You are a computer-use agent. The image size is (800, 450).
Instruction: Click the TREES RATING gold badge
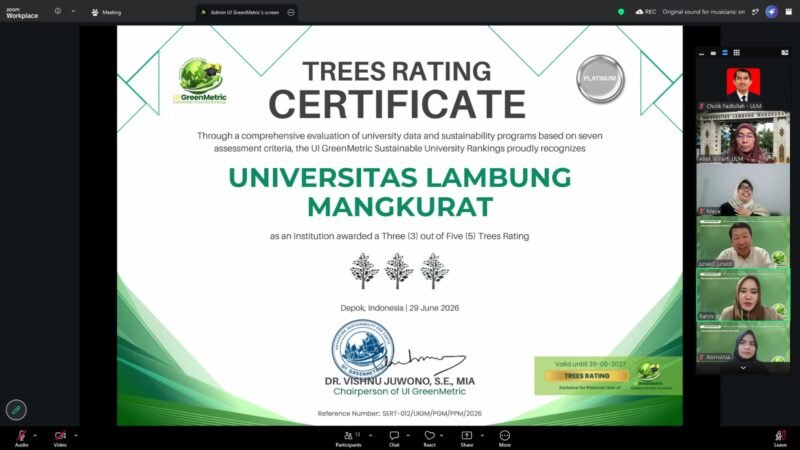click(x=587, y=376)
